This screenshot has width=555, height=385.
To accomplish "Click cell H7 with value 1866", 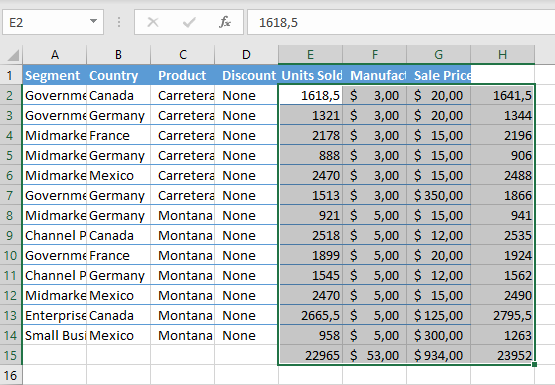I will pos(503,195).
